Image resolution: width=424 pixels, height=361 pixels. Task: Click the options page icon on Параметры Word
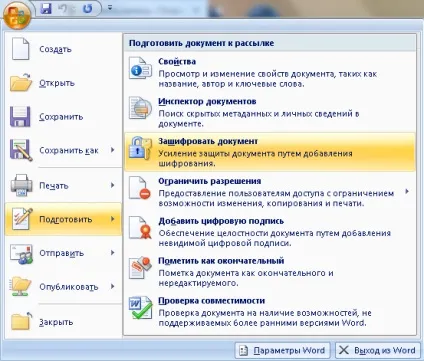(244, 350)
